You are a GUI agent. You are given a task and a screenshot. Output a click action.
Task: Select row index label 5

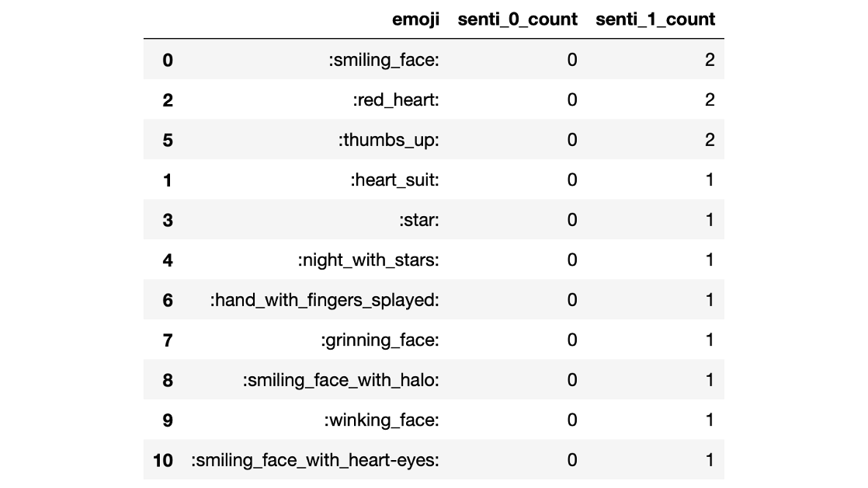(168, 141)
